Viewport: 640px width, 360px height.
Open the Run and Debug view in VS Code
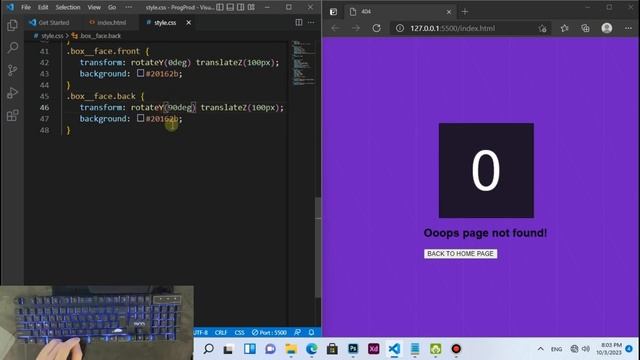(x=13, y=93)
